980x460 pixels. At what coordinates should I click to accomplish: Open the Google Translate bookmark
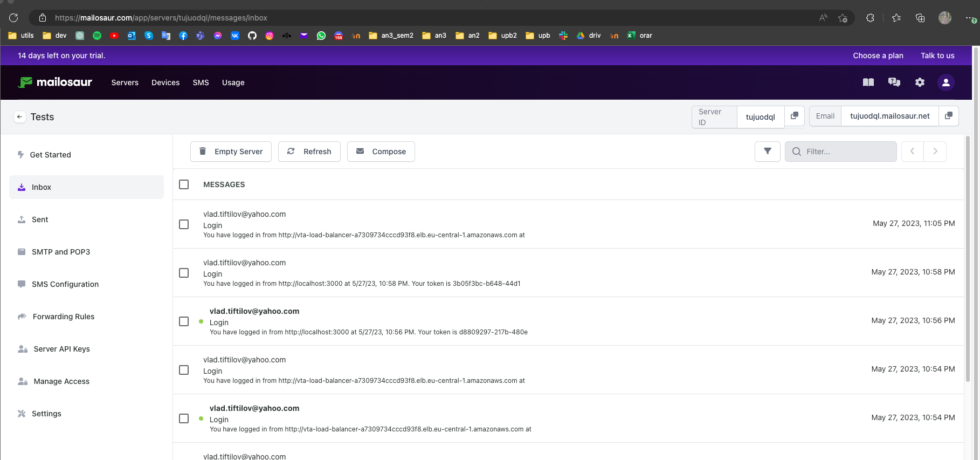click(x=166, y=36)
